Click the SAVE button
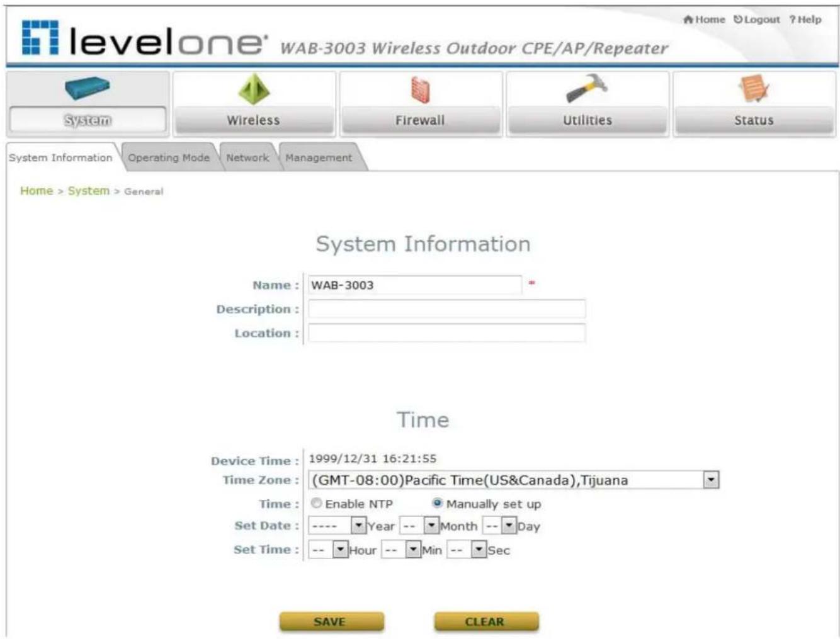 click(331, 621)
